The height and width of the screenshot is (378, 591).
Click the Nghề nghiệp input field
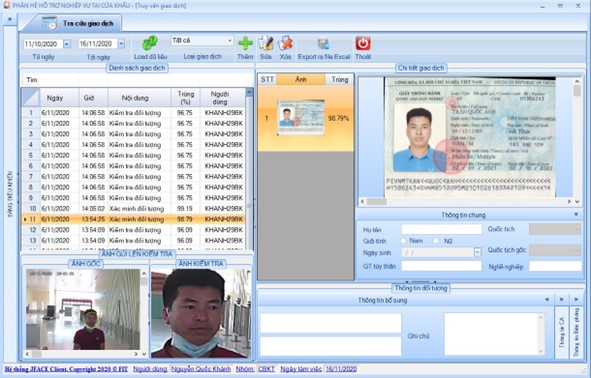point(555,266)
